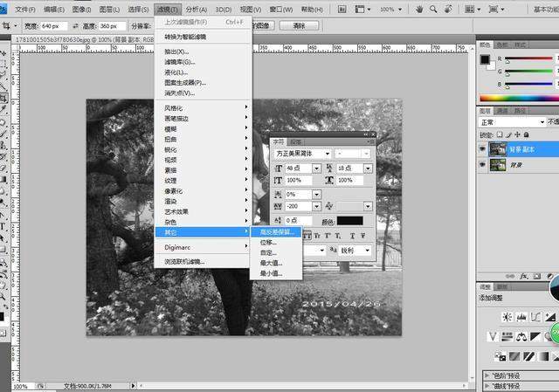Click the layer style fx icon
559x392 pixels.
coord(524,276)
